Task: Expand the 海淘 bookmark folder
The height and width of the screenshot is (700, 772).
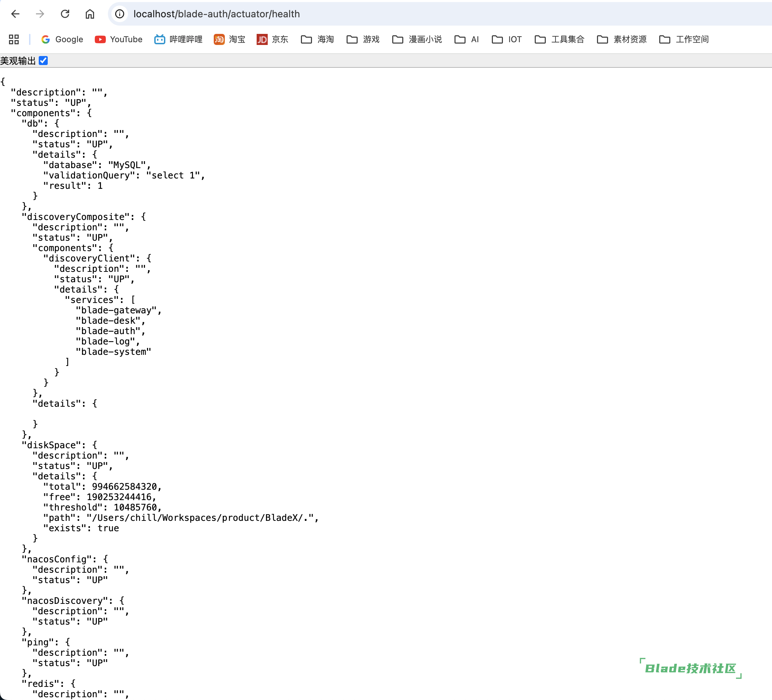Action: coord(318,39)
